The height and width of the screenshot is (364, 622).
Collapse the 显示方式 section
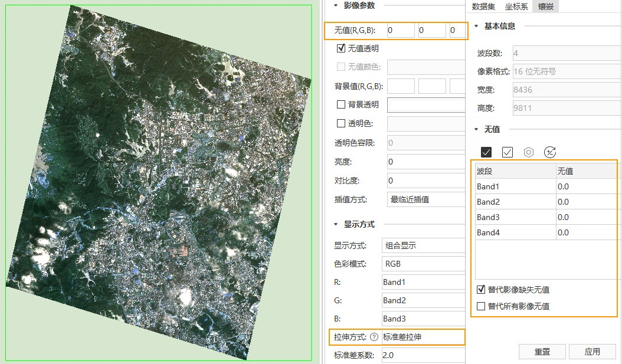[x=336, y=224]
